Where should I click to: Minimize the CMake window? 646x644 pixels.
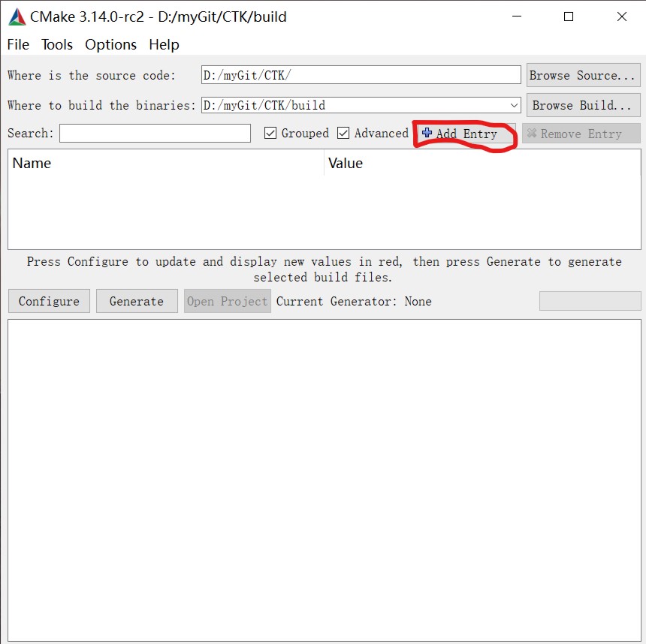[x=517, y=17]
